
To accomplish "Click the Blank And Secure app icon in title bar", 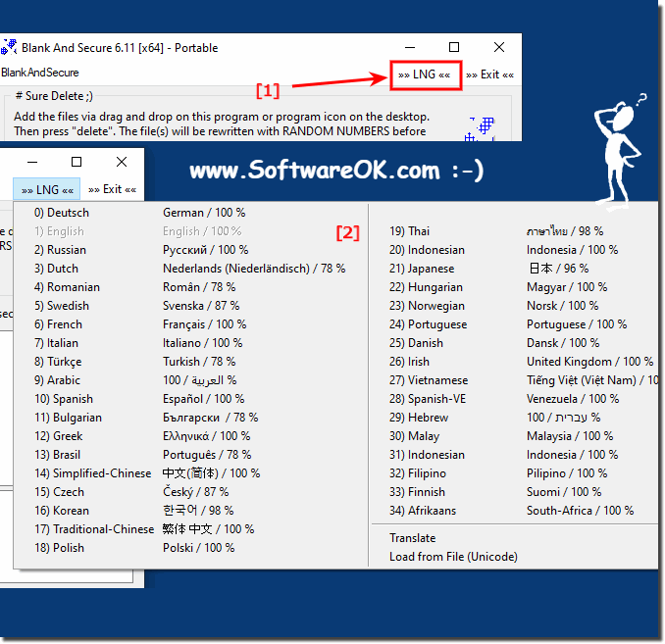I will pyautogui.click(x=9, y=47).
